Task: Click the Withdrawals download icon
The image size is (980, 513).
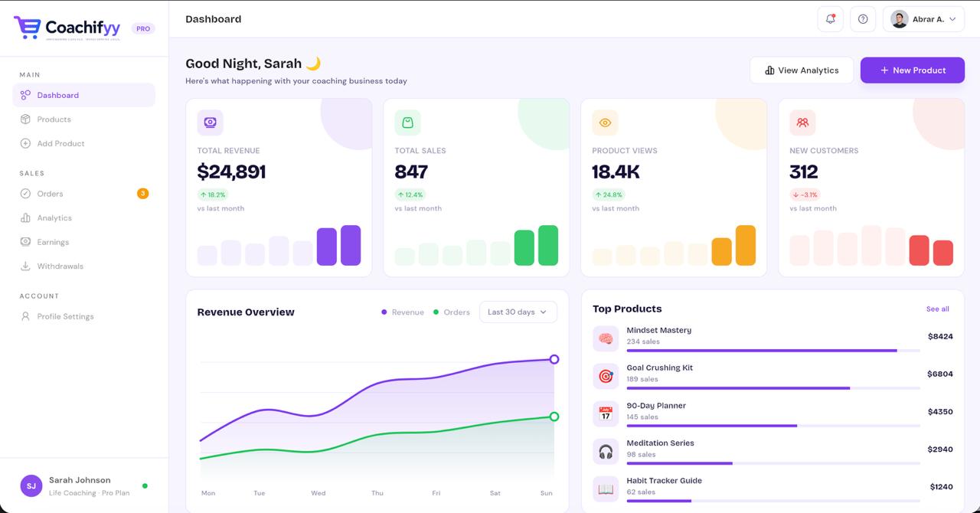Action: pyautogui.click(x=25, y=266)
